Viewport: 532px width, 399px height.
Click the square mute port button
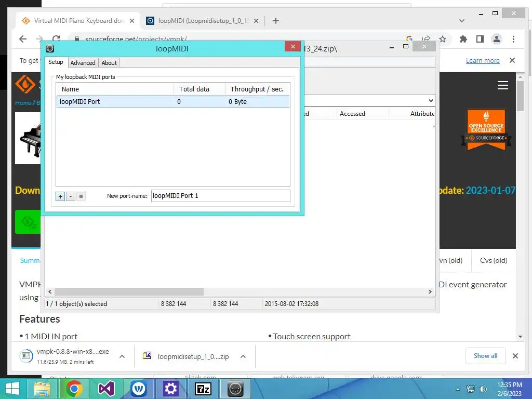pyautogui.click(x=81, y=196)
